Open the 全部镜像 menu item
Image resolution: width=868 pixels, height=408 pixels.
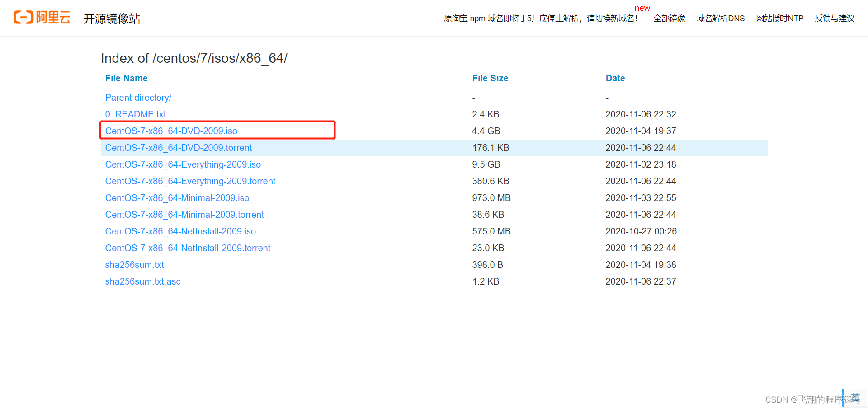click(669, 19)
